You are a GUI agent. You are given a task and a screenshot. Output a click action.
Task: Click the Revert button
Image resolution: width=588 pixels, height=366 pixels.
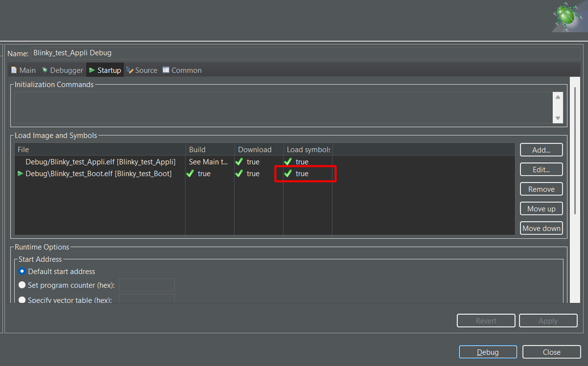486,321
